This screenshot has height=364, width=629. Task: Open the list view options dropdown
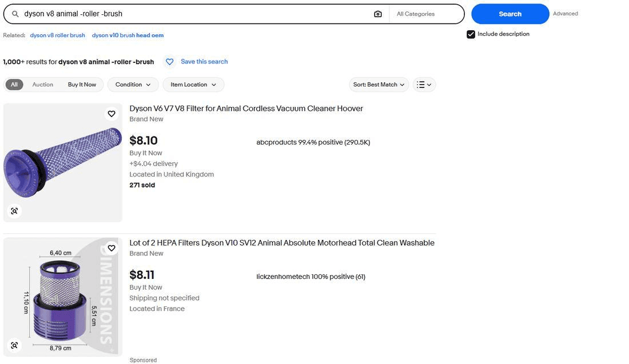point(424,85)
